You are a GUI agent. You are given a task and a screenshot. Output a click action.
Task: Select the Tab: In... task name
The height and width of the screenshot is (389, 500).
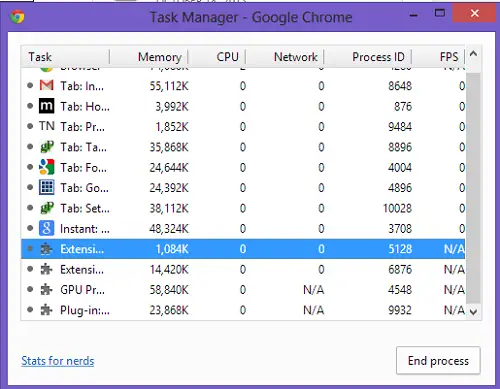[82, 86]
